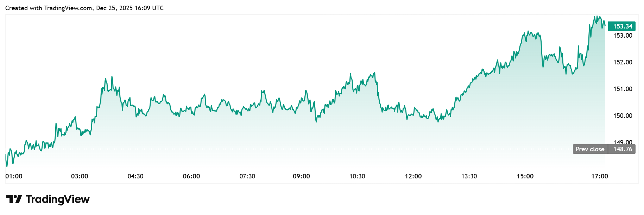Click the TradingView logo icon
Image resolution: width=644 pixels, height=215 pixels.
pos(14,199)
